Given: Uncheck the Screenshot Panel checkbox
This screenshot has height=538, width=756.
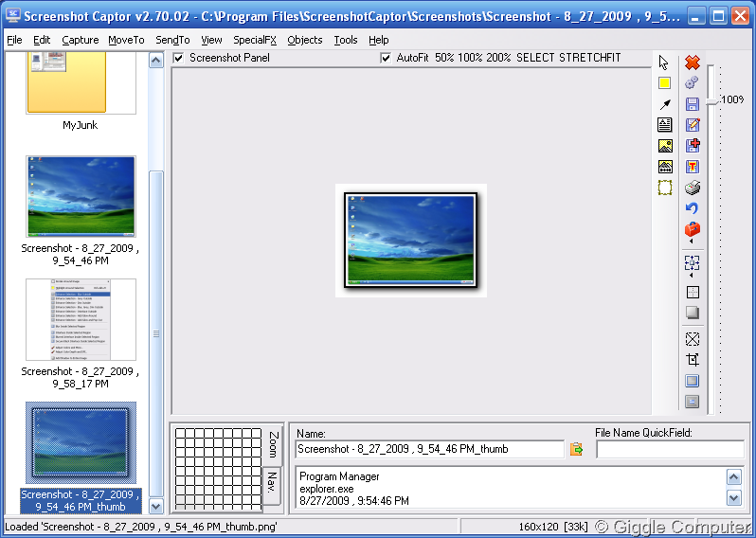Looking at the screenshot, I should coord(178,58).
